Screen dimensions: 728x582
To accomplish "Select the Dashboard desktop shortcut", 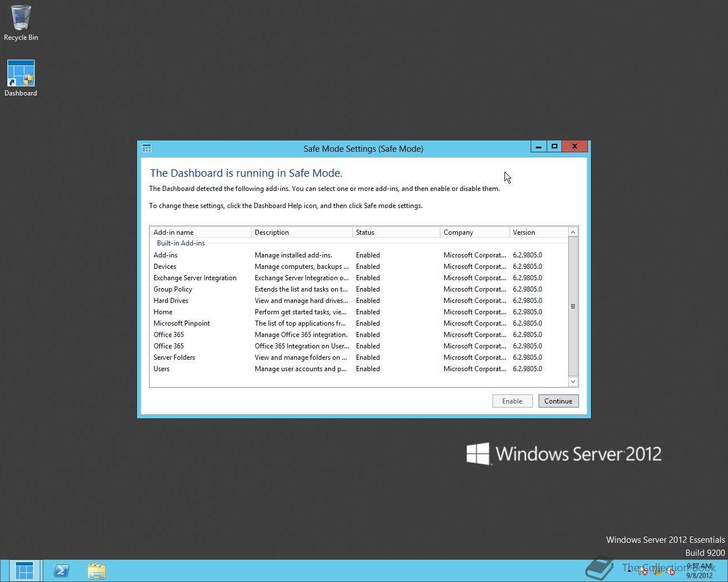I will (x=21, y=78).
